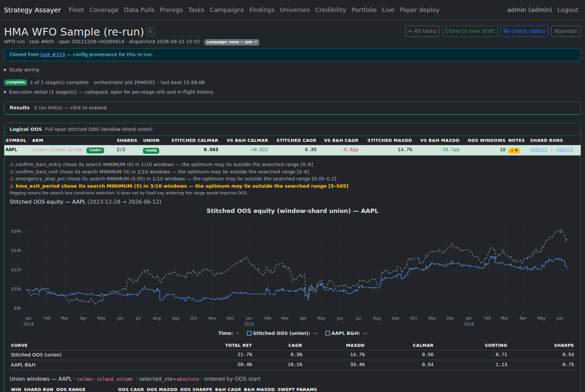The width and height of the screenshot is (585, 392).
Task: Click the edit pencil icon beside the title
Action: point(151,32)
